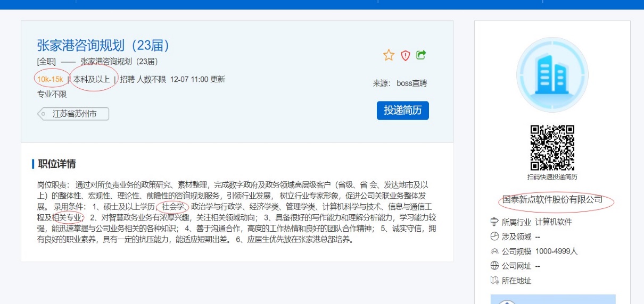The image size is (644, 304).
Task: Open the 张家港咨询规划（23届） job title link
Action: pyautogui.click(x=103, y=45)
